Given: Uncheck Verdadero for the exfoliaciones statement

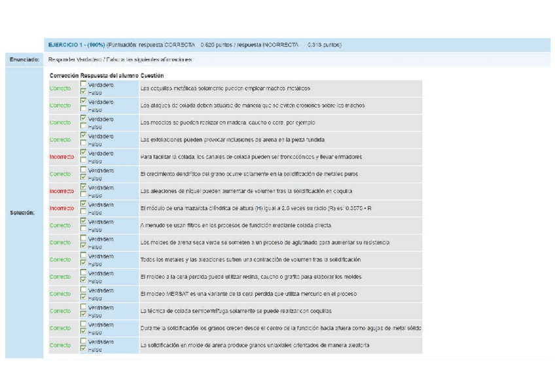Looking at the screenshot, I should [82, 136].
